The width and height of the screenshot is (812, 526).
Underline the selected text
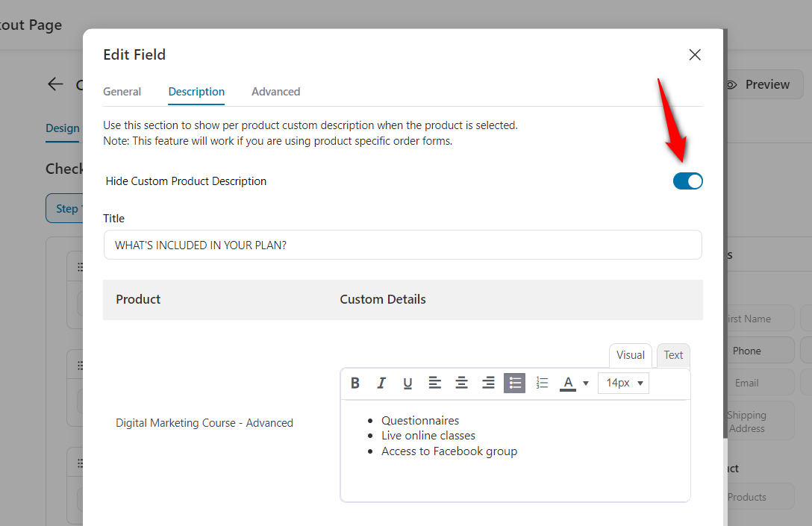407,383
